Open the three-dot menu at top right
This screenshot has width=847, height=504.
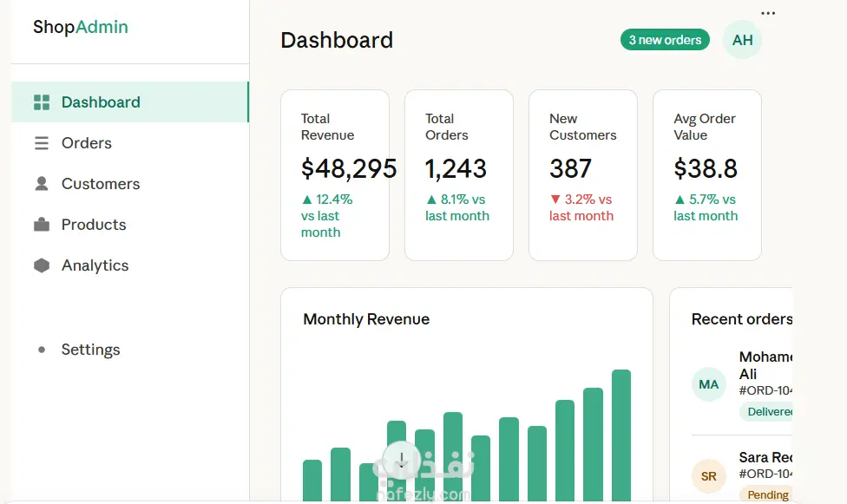767,13
